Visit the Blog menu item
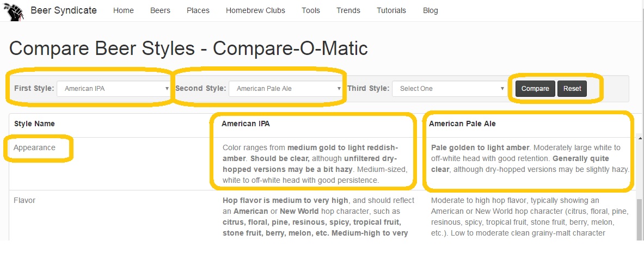Screen dimensions: 644x259 (431, 11)
